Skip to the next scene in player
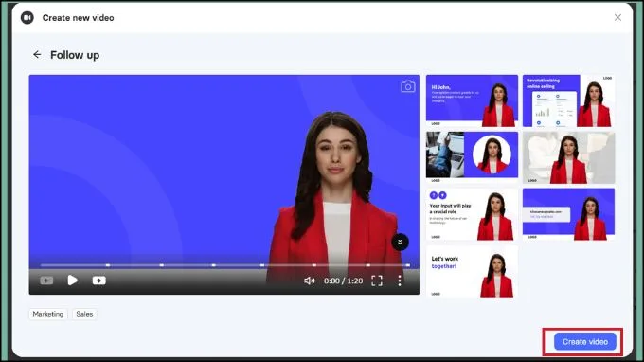The image size is (644, 362). pos(99,281)
